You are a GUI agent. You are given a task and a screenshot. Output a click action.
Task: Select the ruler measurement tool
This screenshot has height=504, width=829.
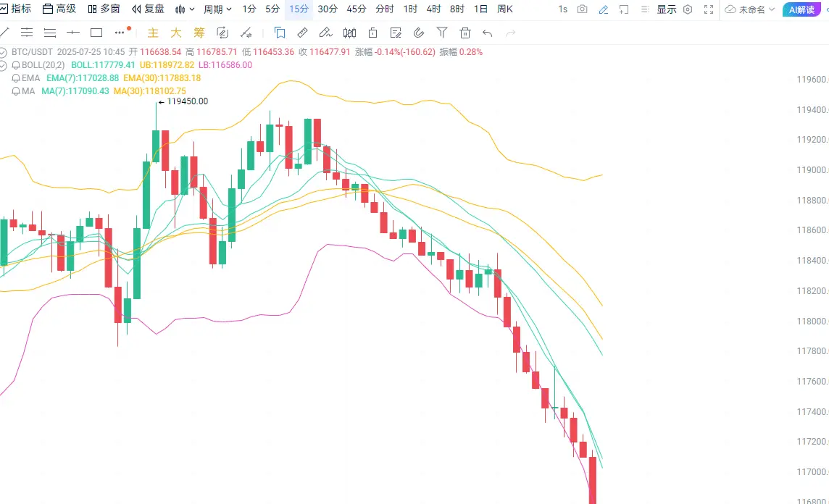pos(302,33)
